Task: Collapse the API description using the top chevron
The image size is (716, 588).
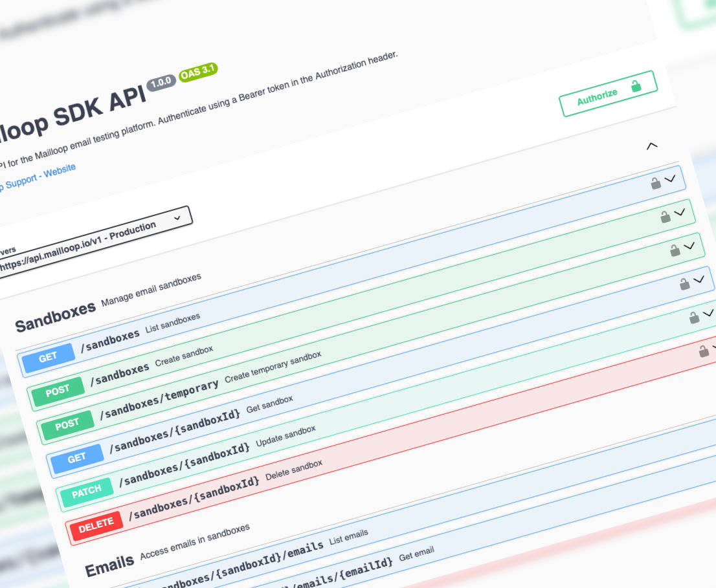Action: [x=651, y=146]
